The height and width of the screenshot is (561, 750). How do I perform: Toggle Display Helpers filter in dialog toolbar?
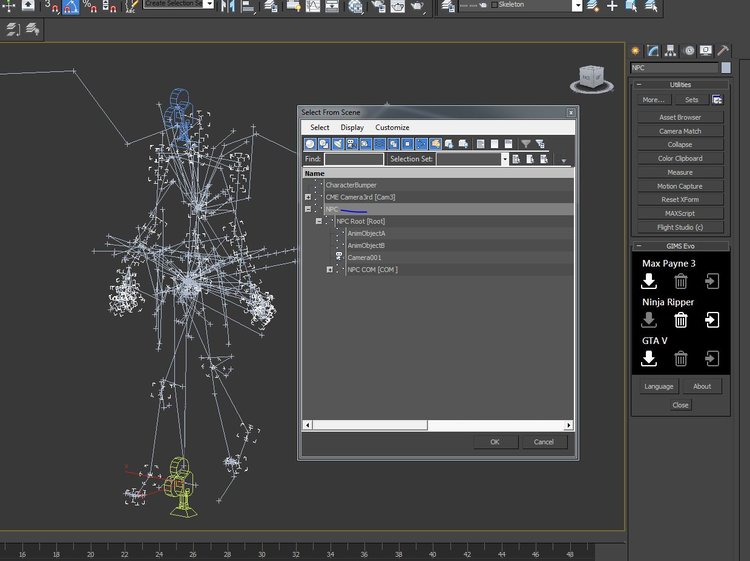(365, 144)
